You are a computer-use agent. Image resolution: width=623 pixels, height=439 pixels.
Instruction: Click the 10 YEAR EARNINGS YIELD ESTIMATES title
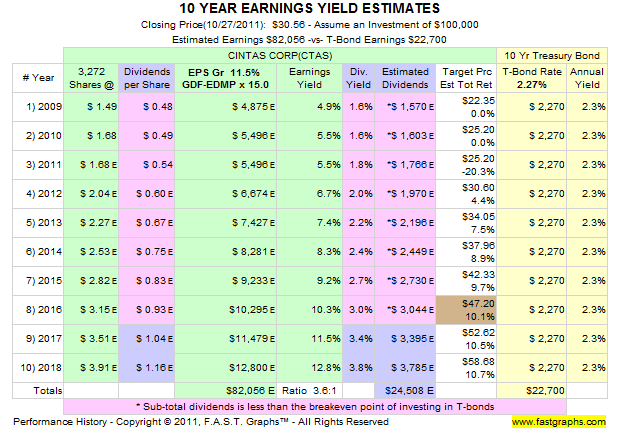(310, 8)
